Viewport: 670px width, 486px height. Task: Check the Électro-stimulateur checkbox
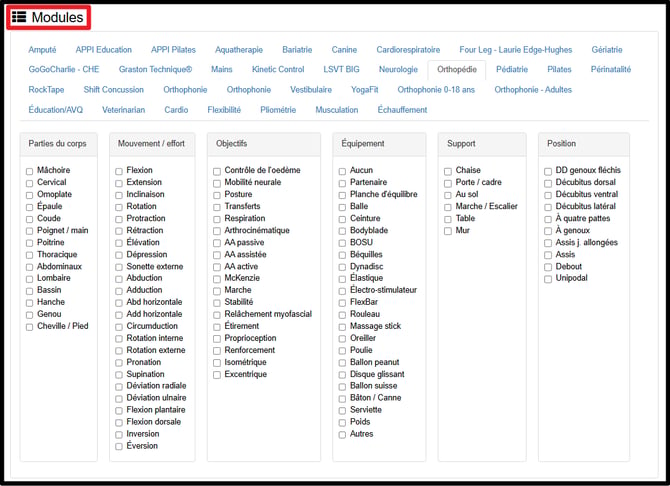[x=342, y=291]
